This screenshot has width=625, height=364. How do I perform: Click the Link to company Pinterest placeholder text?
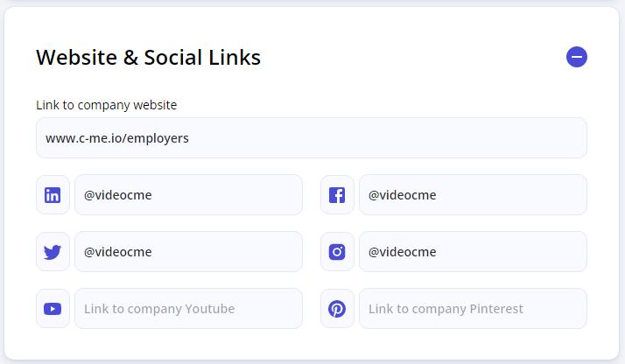(x=446, y=309)
